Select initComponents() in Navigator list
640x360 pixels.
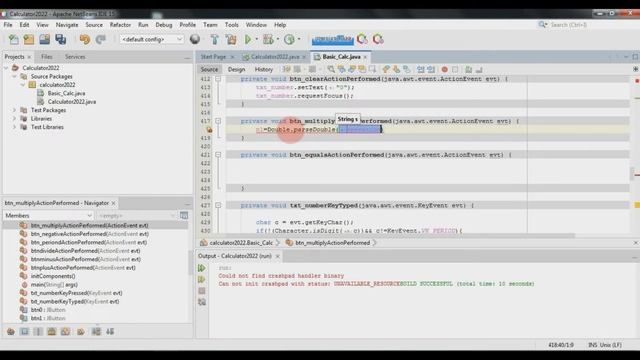point(53,276)
